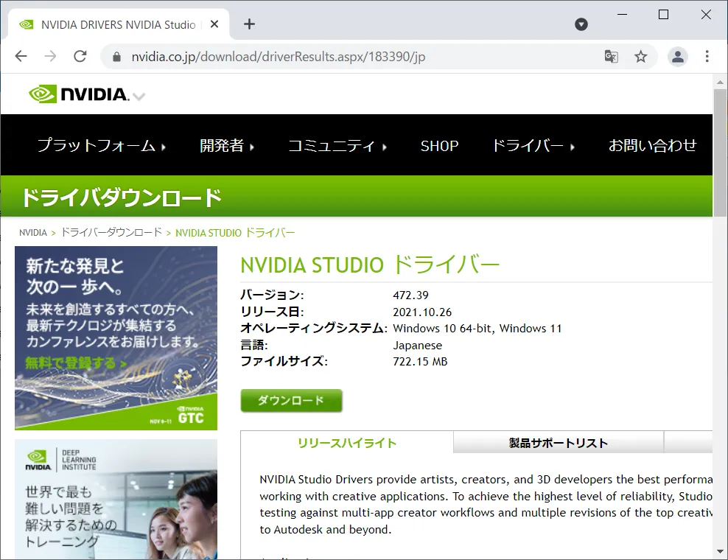Image resolution: width=728 pixels, height=560 pixels.
Task: Click the SHOP menu item
Action: click(439, 146)
